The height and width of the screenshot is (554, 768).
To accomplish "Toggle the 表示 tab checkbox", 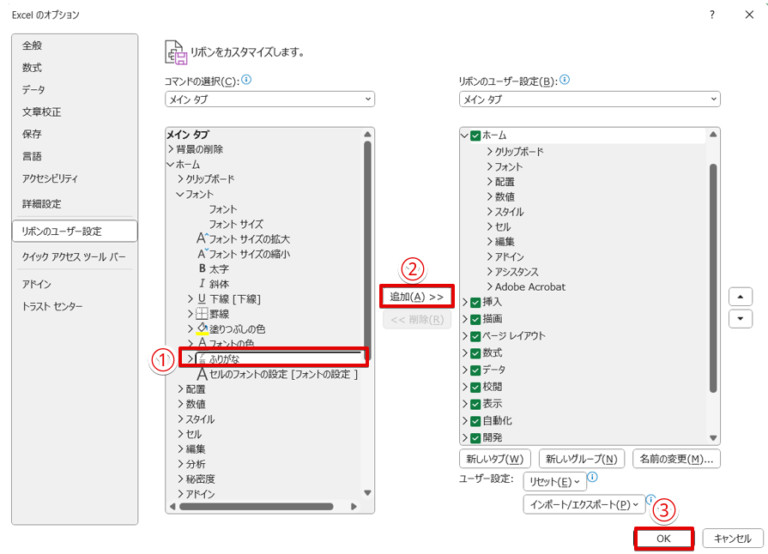I will (x=475, y=404).
